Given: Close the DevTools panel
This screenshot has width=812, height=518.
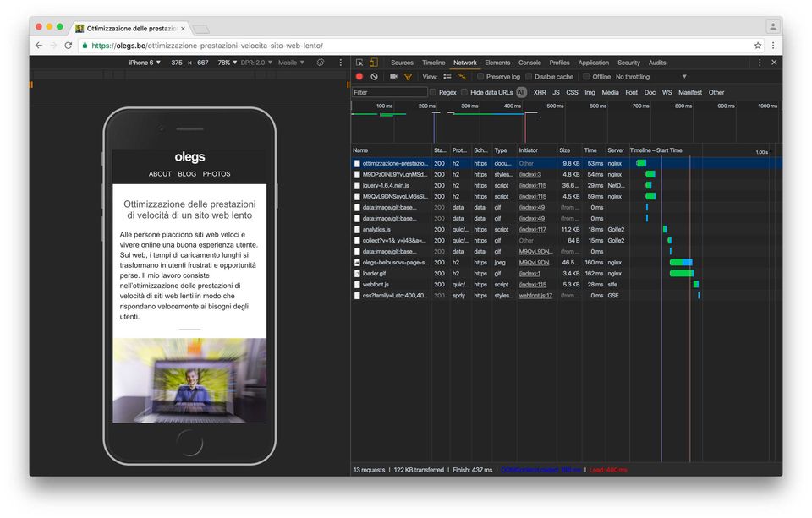Looking at the screenshot, I should (774, 63).
